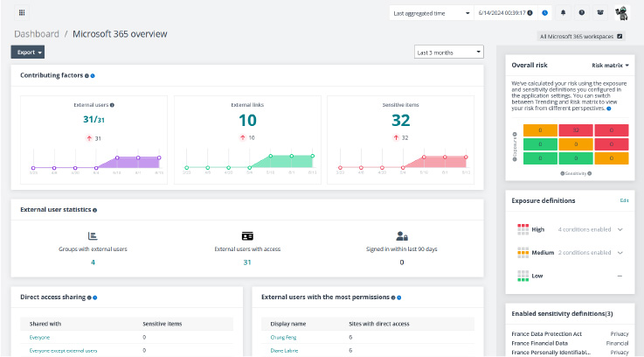Click the Signed in within last 90 days icon
The width and height of the screenshot is (644, 357).
(402, 235)
